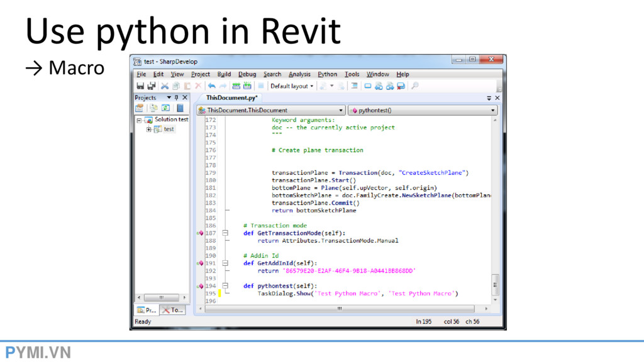Open the Tools menu
The width and height of the screenshot is (644, 362).
pyautogui.click(x=352, y=74)
